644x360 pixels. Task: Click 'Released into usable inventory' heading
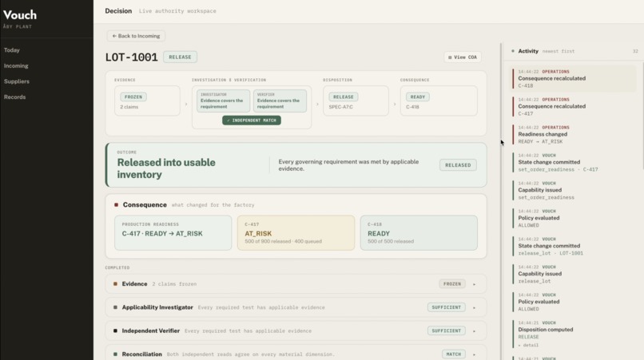[x=166, y=168]
